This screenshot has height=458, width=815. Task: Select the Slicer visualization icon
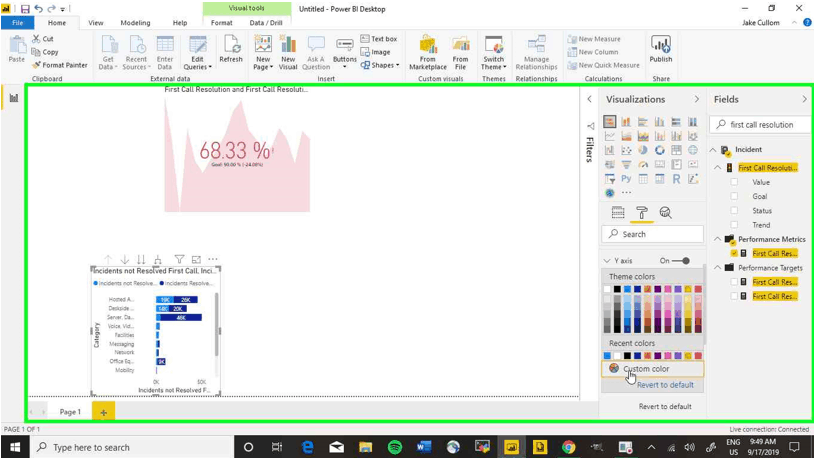pos(610,179)
